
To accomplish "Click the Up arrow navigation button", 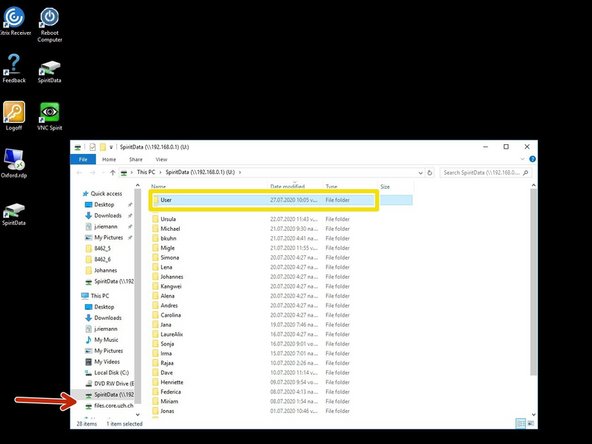I will pyautogui.click(x=113, y=173).
